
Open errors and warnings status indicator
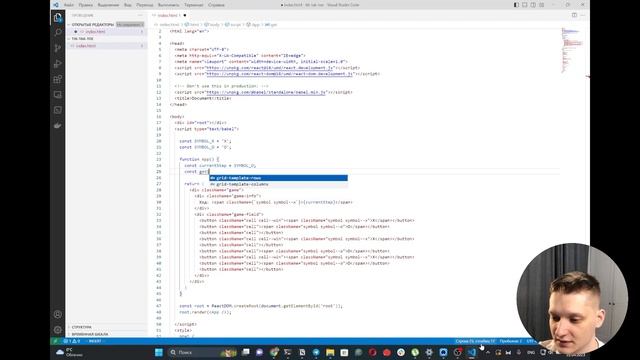coord(72,341)
